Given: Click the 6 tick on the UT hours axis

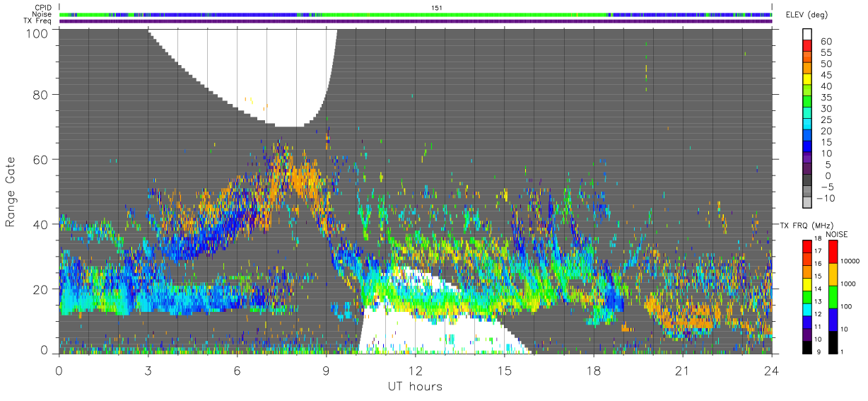Looking at the screenshot, I should 237,370.
